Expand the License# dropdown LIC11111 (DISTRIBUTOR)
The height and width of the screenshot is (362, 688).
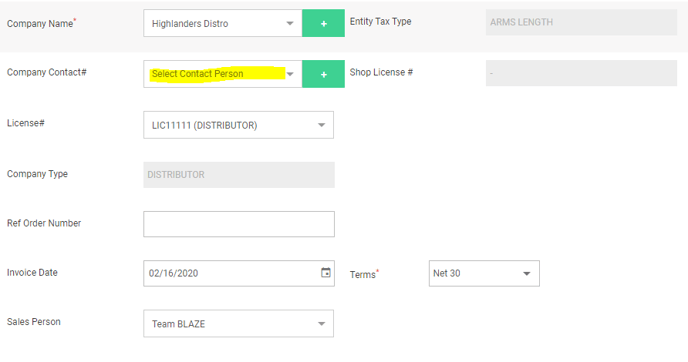[x=238, y=125]
